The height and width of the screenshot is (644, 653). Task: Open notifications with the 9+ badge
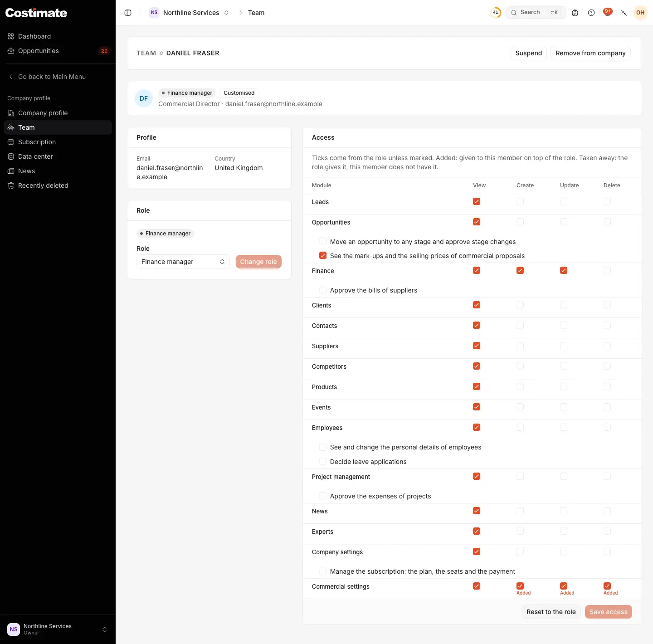(x=608, y=12)
